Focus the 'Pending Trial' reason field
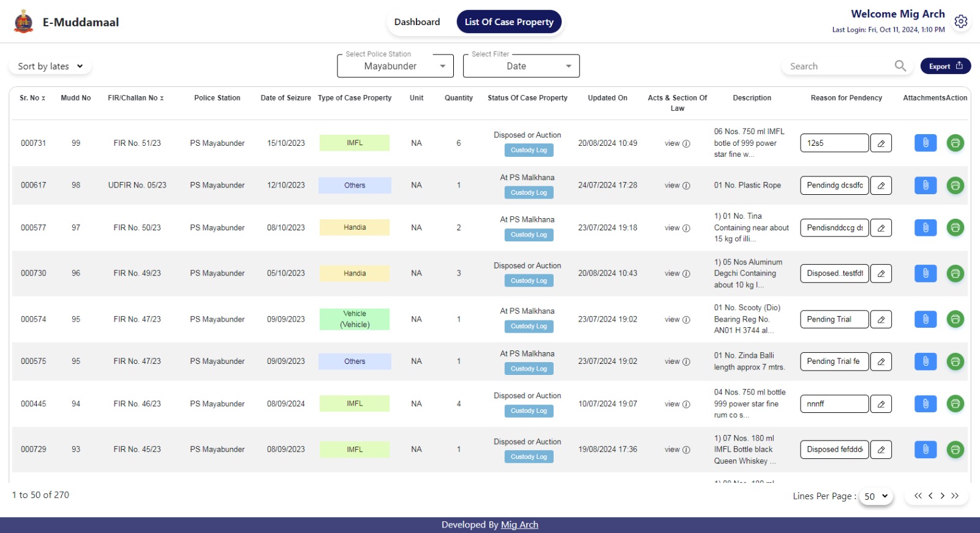The height and width of the screenshot is (533, 980). tap(834, 319)
